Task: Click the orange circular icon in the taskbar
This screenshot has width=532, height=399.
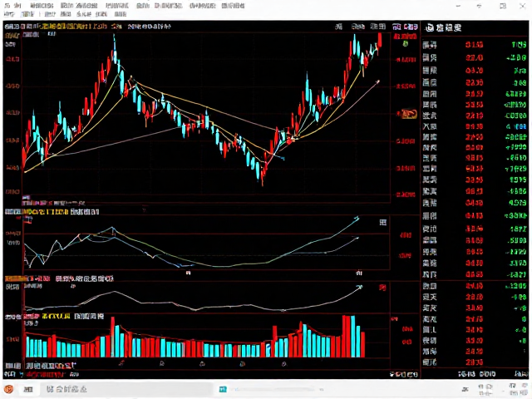Action: pos(9,389)
